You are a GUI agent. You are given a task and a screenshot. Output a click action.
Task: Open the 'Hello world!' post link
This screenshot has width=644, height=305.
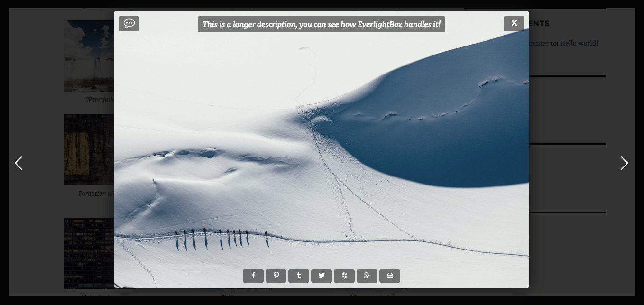click(579, 43)
